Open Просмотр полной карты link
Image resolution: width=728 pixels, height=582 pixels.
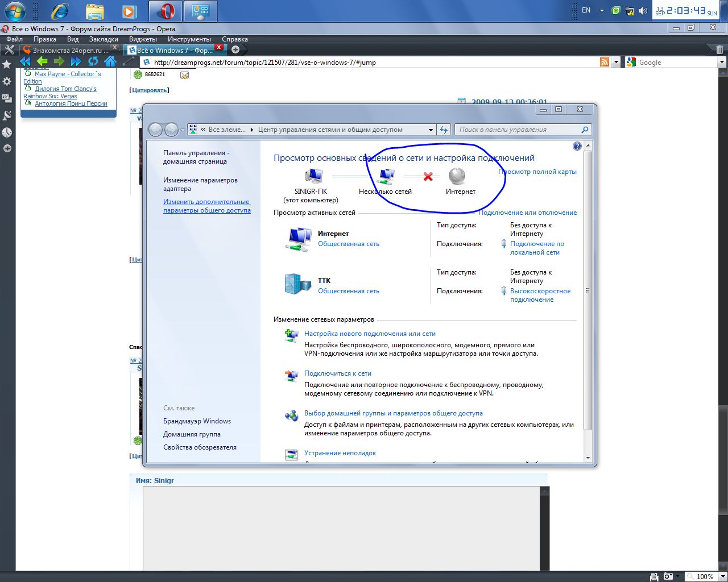pos(537,172)
